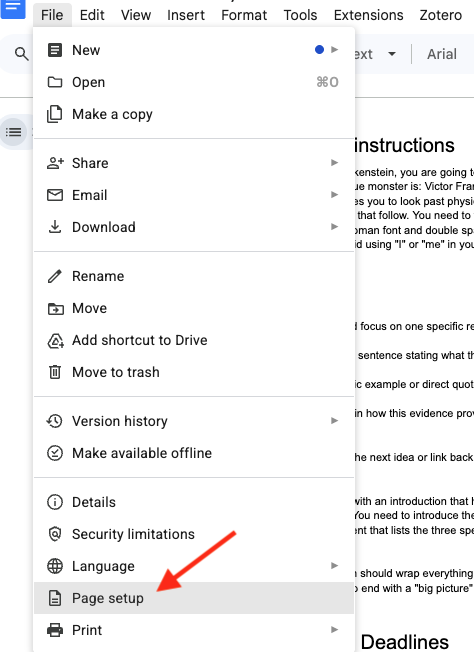Click the blue new-feature dot beside New
Image resolution: width=474 pixels, height=652 pixels.
[x=319, y=50]
